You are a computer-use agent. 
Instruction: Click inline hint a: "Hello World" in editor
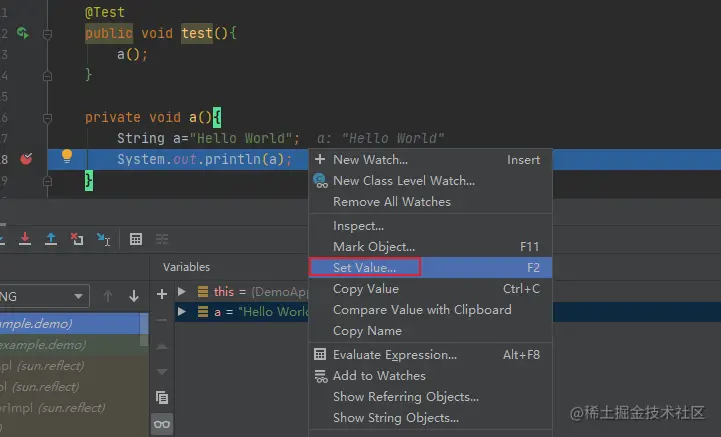[380, 138]
